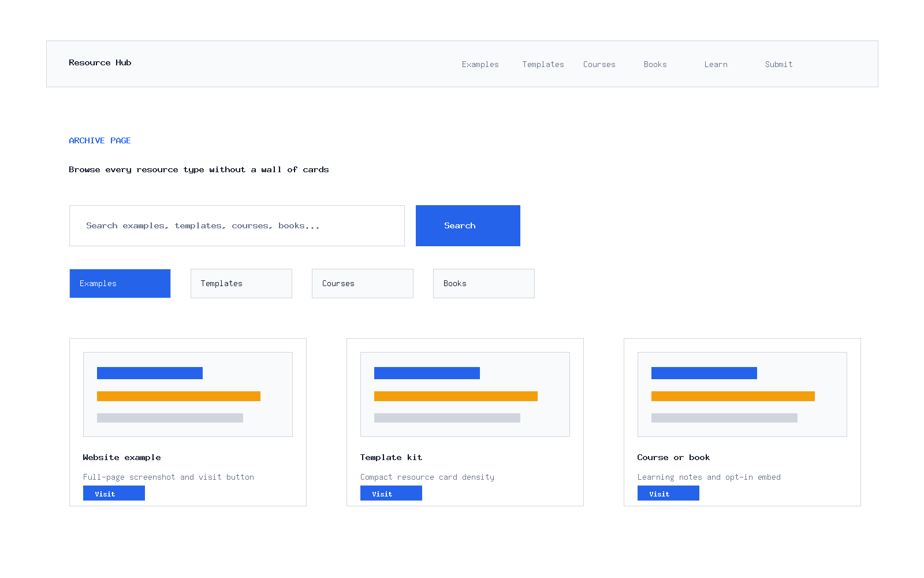Click the ARCHIVE PAGE label
The width and height of the screenshot is (924, 578).
[100, 140]
